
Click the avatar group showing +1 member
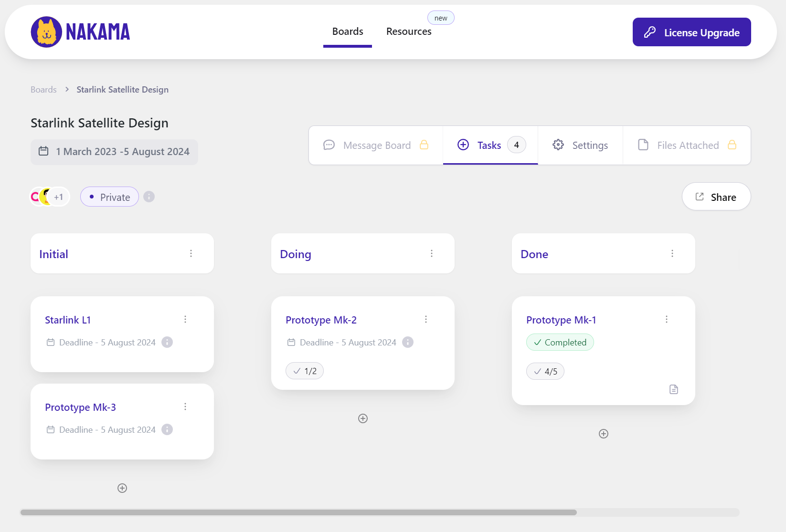tap(49, 197)
